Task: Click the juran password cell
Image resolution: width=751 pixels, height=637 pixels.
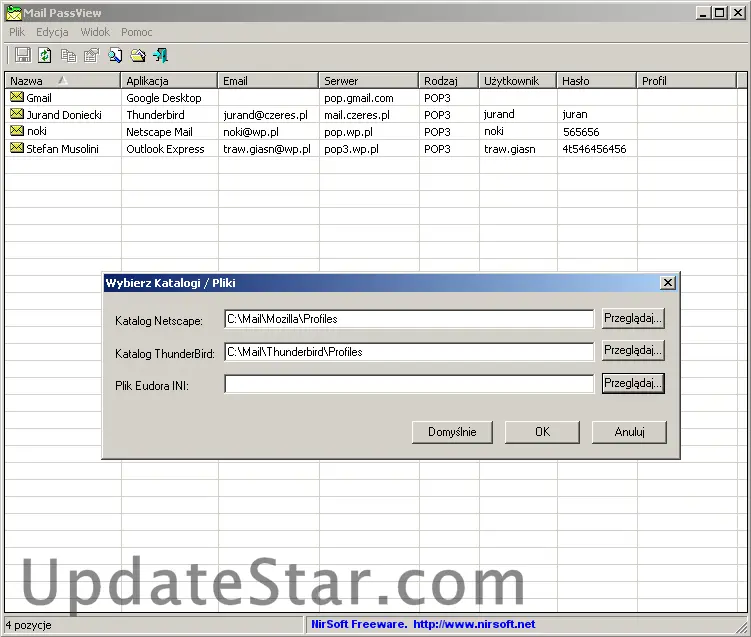Action: click(x=575, y=114)
